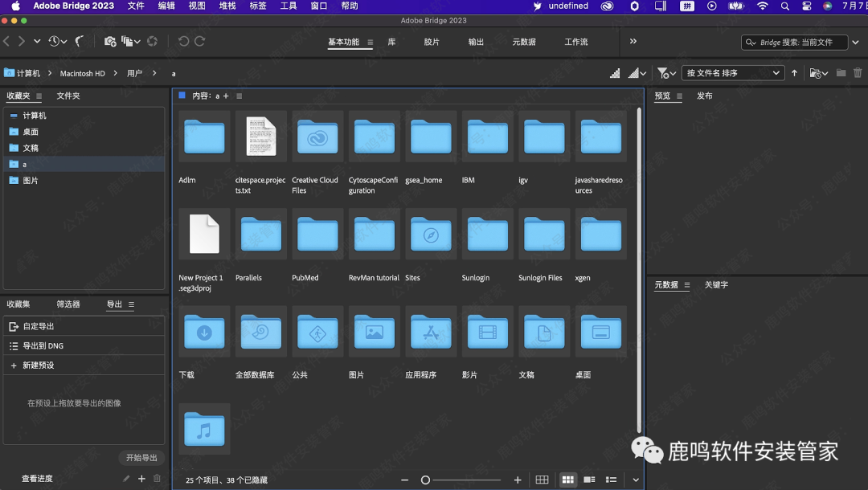Open the 筛选器 panel tab
This screenshot has height=490, width=868.
coord(68,304)
